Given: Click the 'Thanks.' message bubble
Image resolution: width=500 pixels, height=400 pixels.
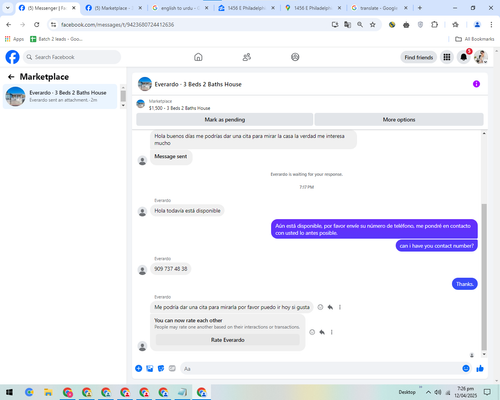Looking at the screenshot, I should pos(465,284).
